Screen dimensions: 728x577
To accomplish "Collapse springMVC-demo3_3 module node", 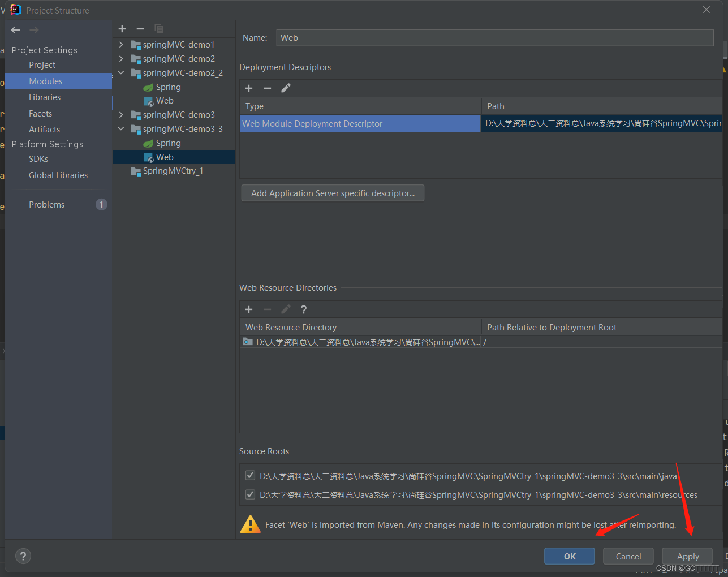I will (121, 128).
